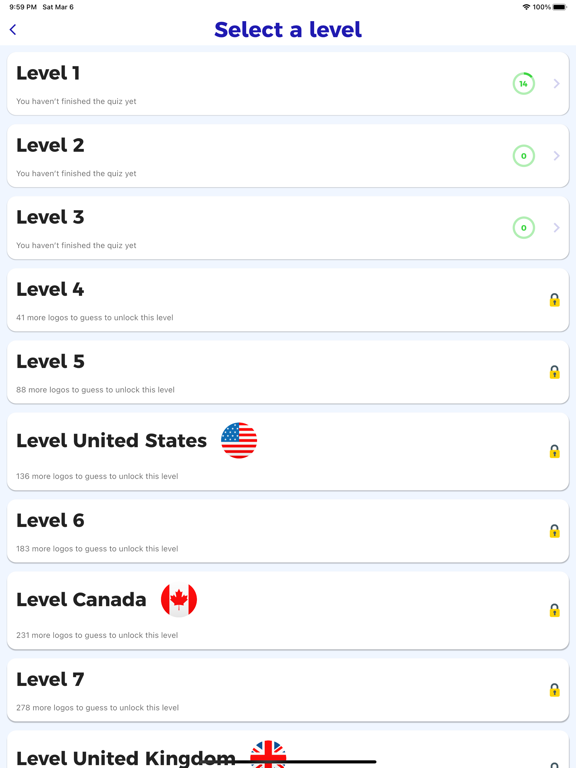Tap the Level 4 locked row title
The width and height of the screenshot is (576, 768).
pos(50,289)
